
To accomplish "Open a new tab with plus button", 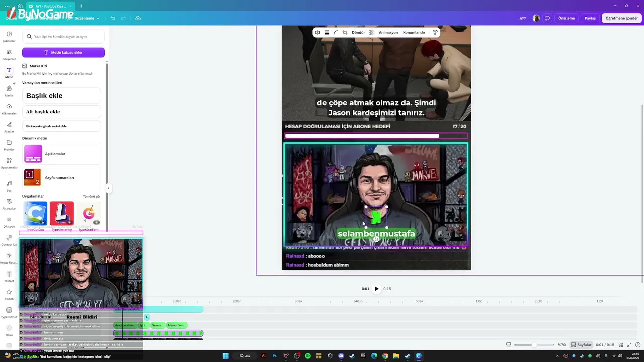I will tap(81, 6).
